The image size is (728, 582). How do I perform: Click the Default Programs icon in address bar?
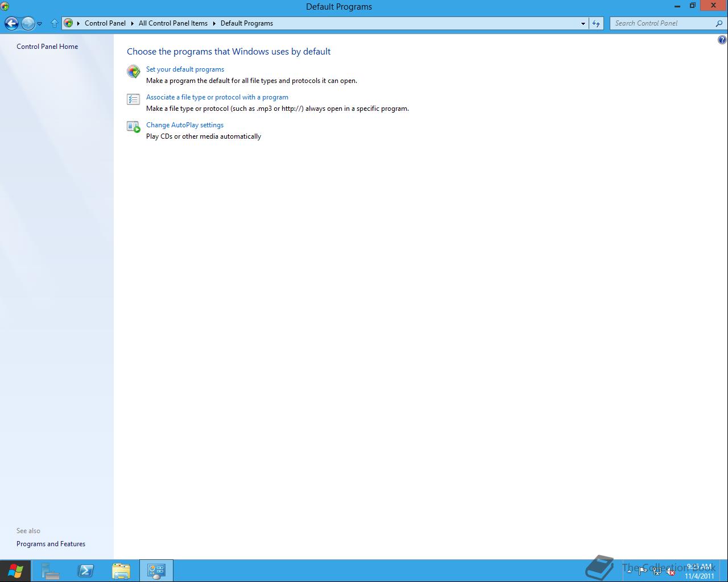(x=68, y=23)
